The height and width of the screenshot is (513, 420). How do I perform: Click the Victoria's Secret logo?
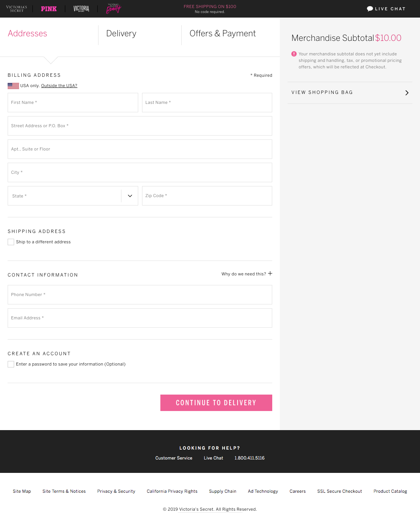tap(16, 9)
